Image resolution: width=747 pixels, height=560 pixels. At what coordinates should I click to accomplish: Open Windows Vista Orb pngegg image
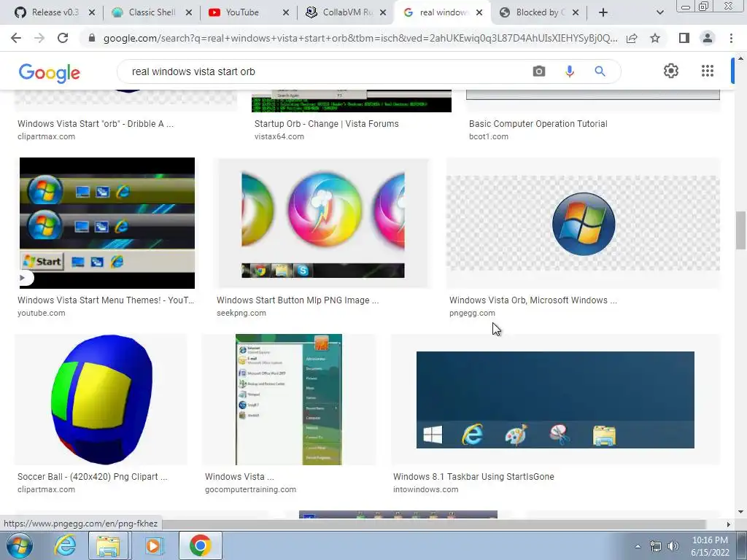click(x=583, y=223)
